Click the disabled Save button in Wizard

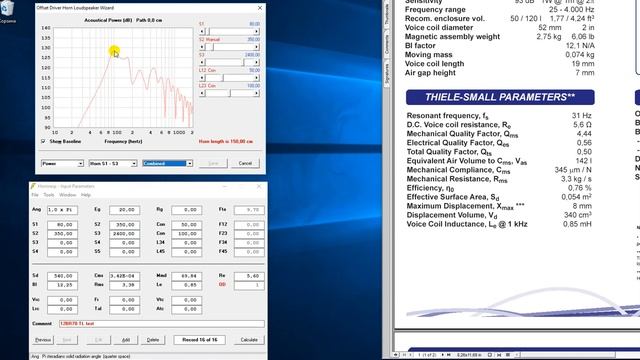(x=213, y=163)
